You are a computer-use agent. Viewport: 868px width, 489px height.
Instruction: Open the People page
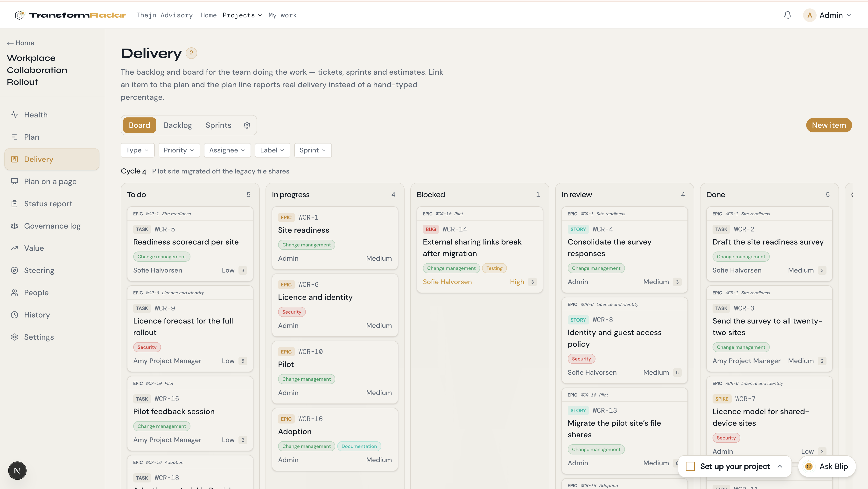[52, 293]
